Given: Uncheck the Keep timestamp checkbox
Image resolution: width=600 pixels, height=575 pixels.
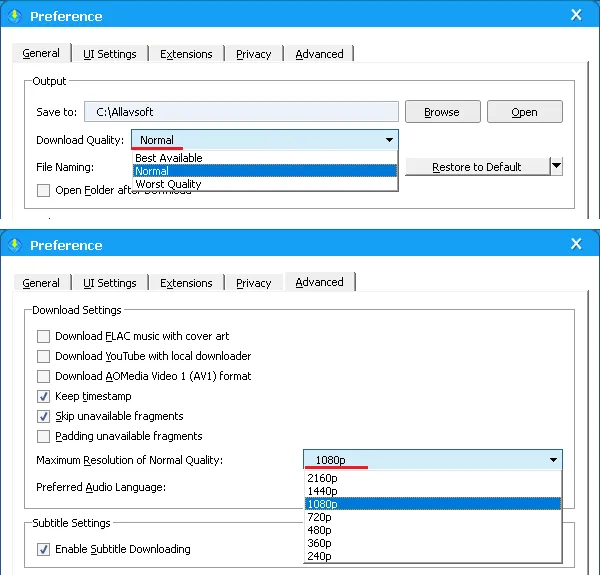Looking at the screenshot, I should tap(43, 396).
